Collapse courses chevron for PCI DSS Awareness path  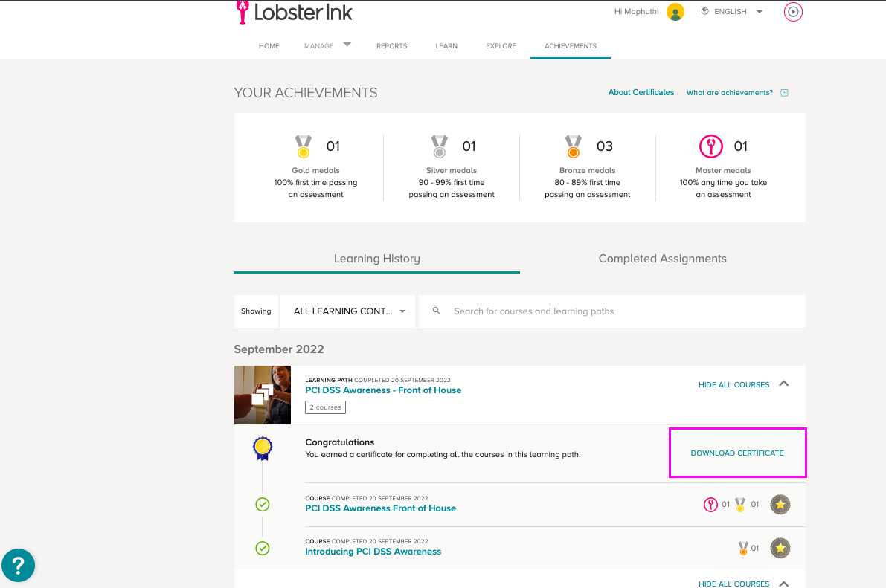(x=784, y=384)
